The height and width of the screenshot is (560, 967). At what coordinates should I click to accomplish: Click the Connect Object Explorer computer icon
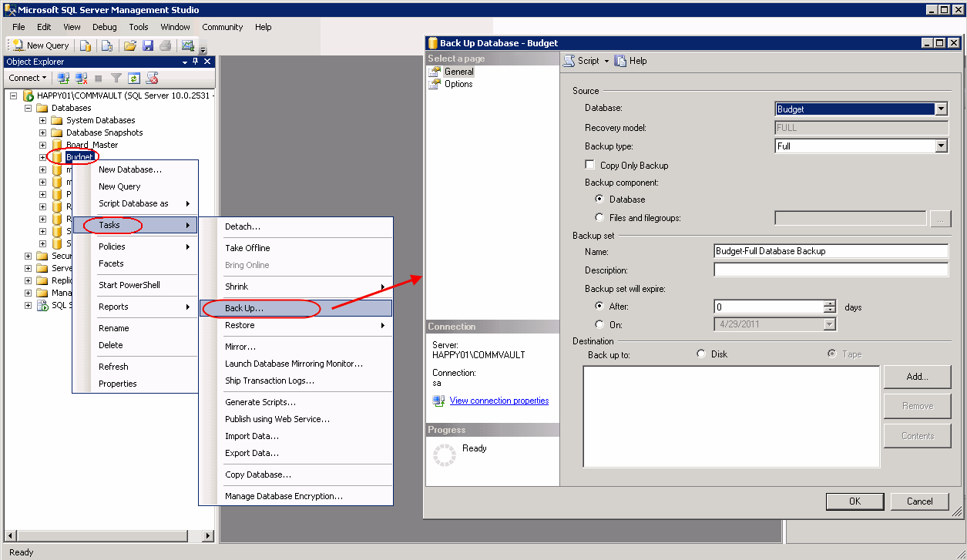click(64, 78)
